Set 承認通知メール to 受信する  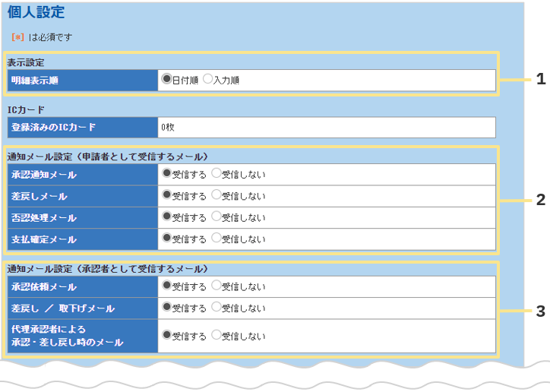[x=166, y=173]
